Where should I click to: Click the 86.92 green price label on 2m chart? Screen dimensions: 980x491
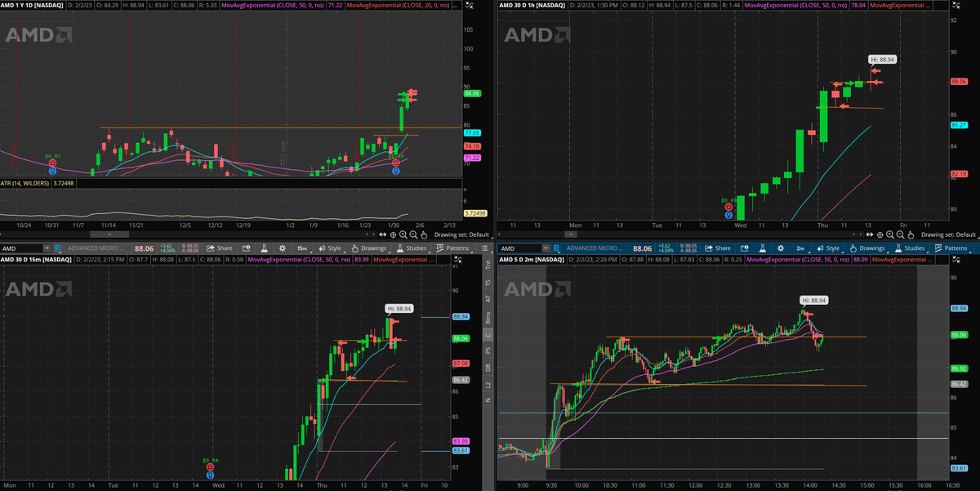click(959, 368)
